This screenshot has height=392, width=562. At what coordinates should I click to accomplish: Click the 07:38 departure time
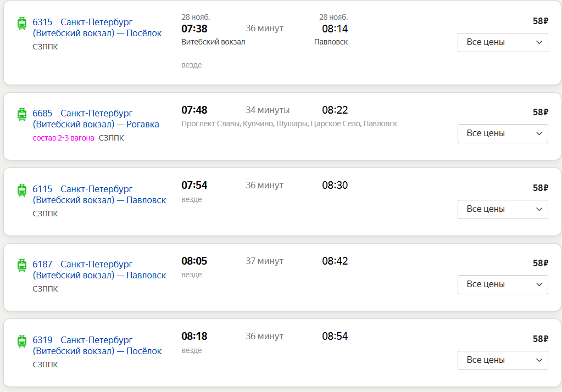(194, 29)
